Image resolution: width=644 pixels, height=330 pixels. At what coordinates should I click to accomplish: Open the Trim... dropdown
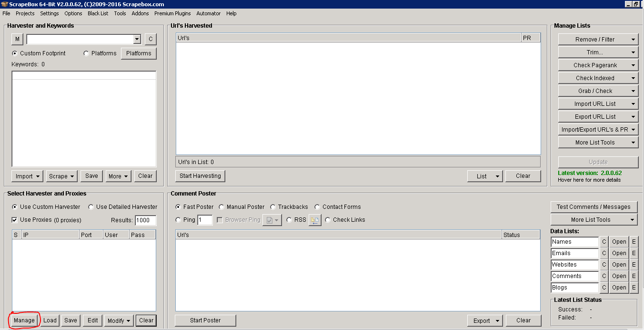[x=598, y=52]
